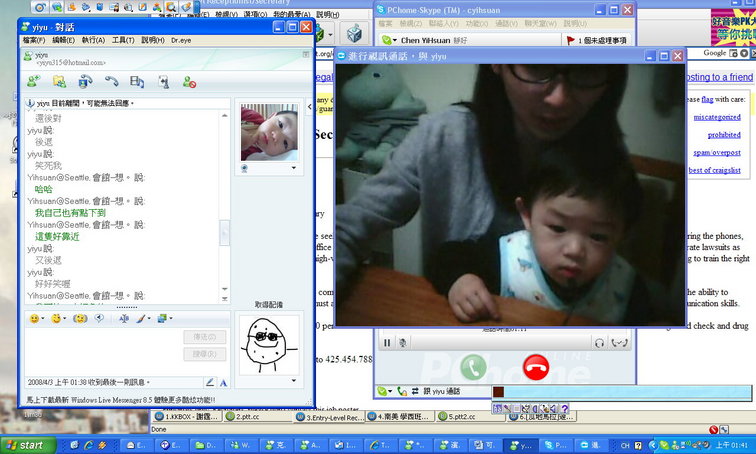Image resolution: width=756 pixels, height=454 pixels.
Task: Click the contact's baby display picture
Action: pos(269,132)
